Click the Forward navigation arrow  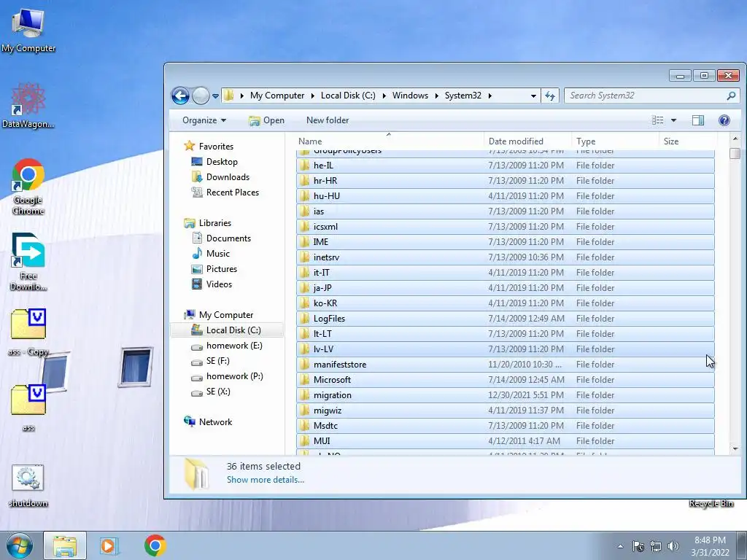(201, 96)
